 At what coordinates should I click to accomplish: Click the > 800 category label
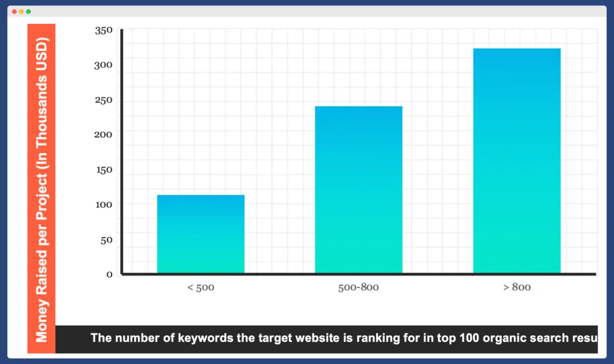point(518,287)
